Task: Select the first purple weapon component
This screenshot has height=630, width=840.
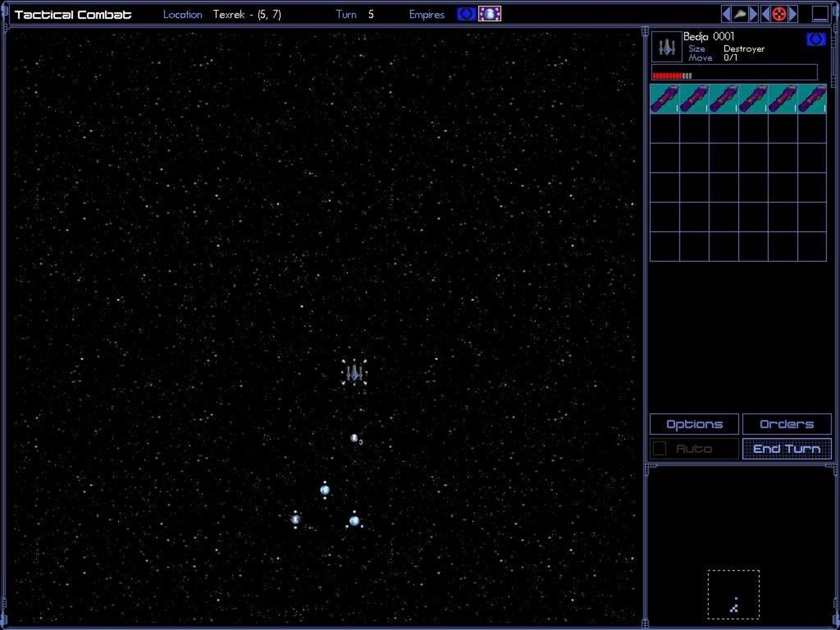Action: [x=664, y=99]
